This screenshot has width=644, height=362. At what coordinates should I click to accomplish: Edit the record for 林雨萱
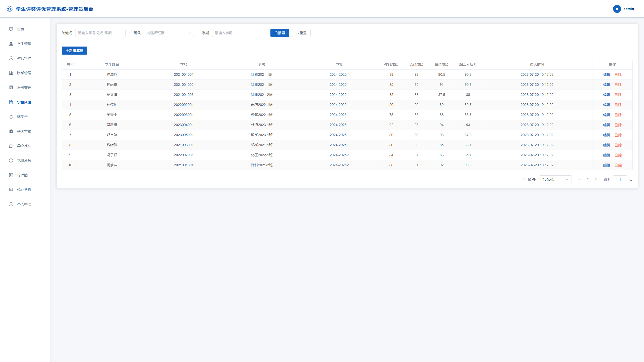point(607,85)
